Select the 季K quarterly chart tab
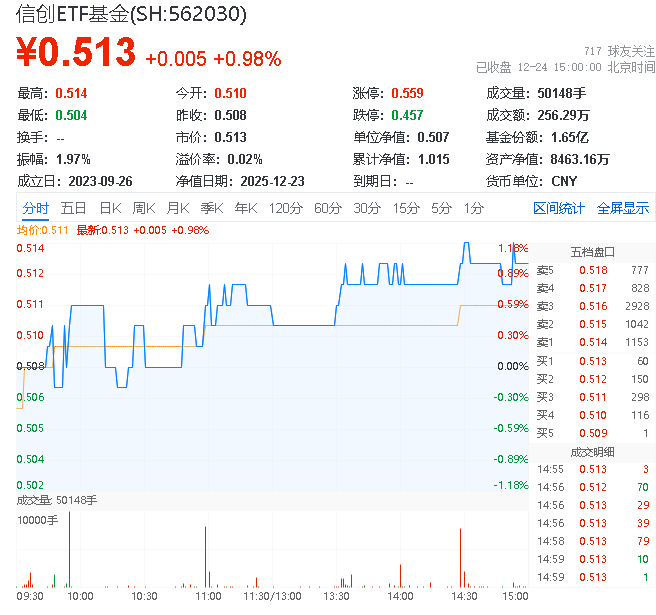The width and height of the screenshot is (656, 615). [x=211, y=208]
